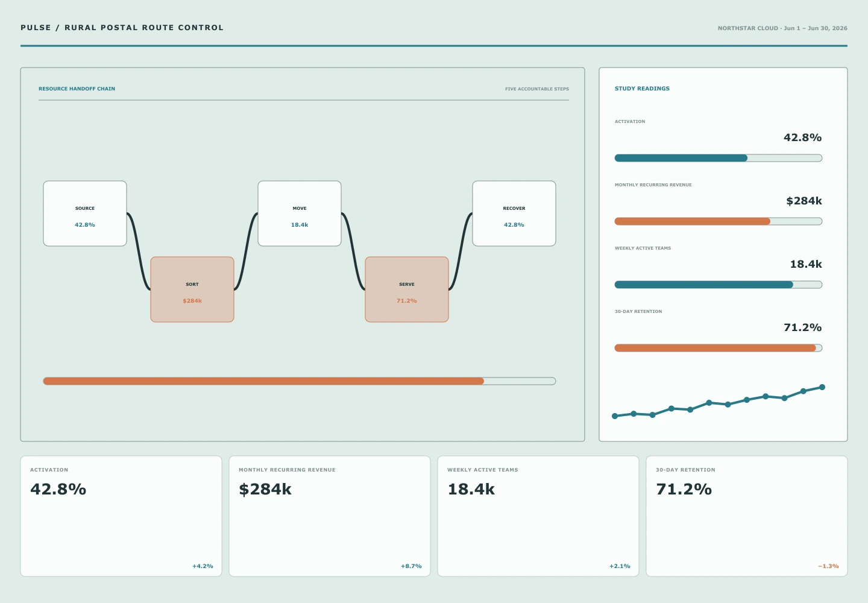Click the handoff chain orange progress bar

coord(300,381)
